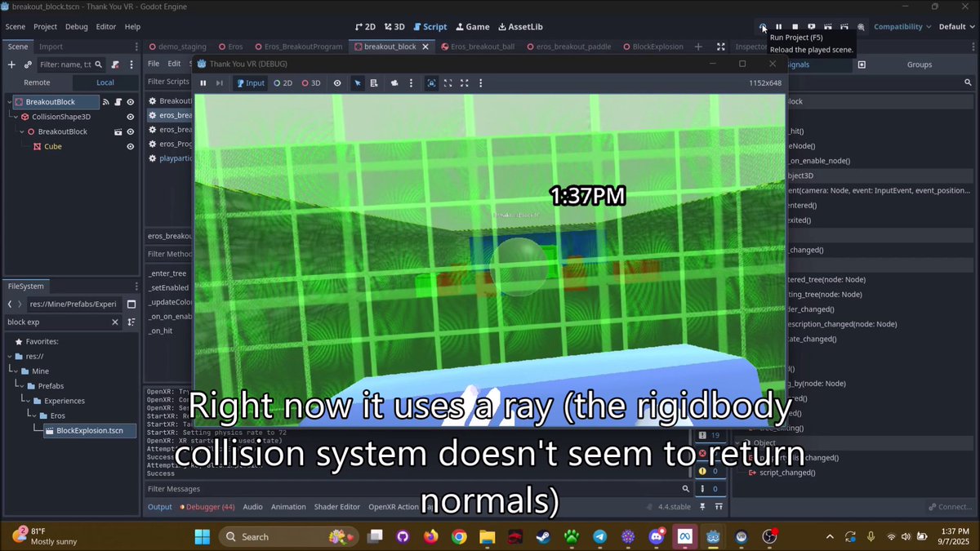The image size is (980, 551).
Task: Open the Debug menu
Action: [x=76, y=26]
